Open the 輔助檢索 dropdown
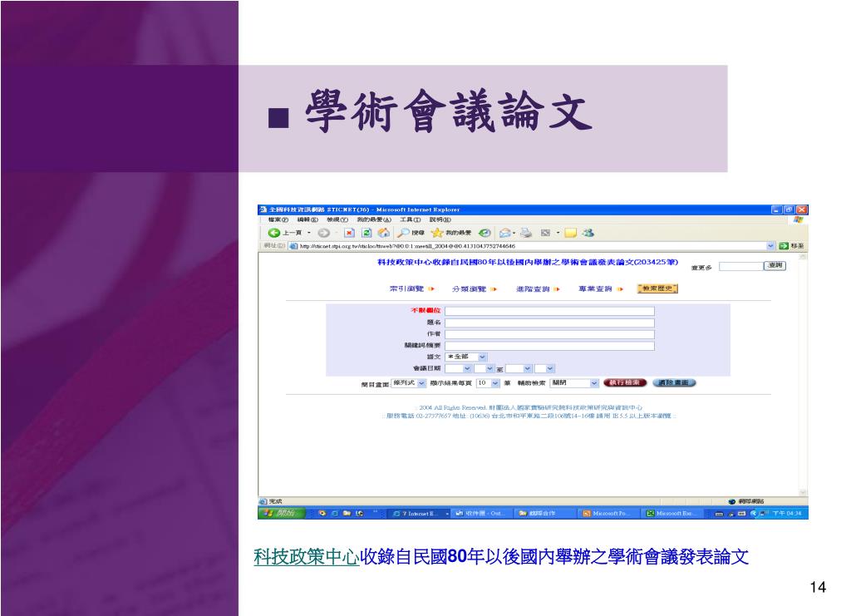 tap(574, 383)
